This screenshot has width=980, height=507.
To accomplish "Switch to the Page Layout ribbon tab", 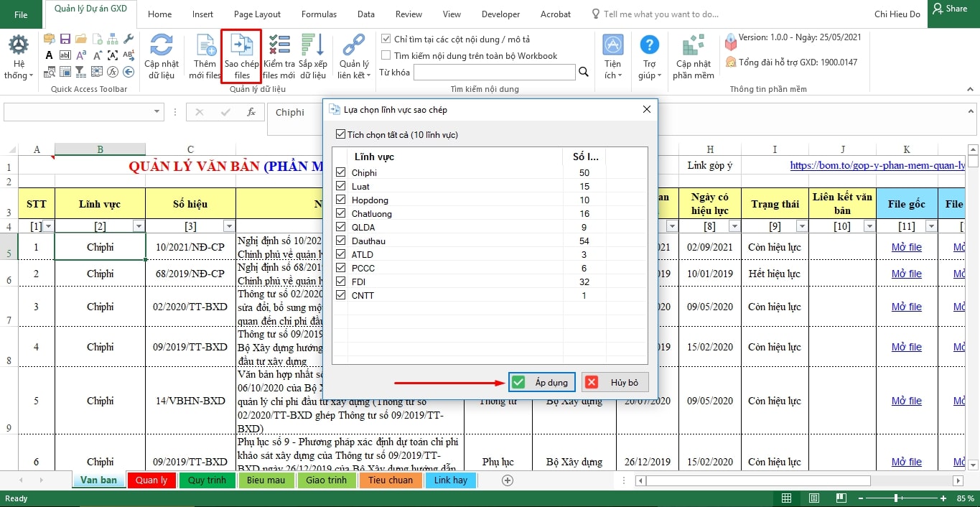I will (x=257, y=14).
